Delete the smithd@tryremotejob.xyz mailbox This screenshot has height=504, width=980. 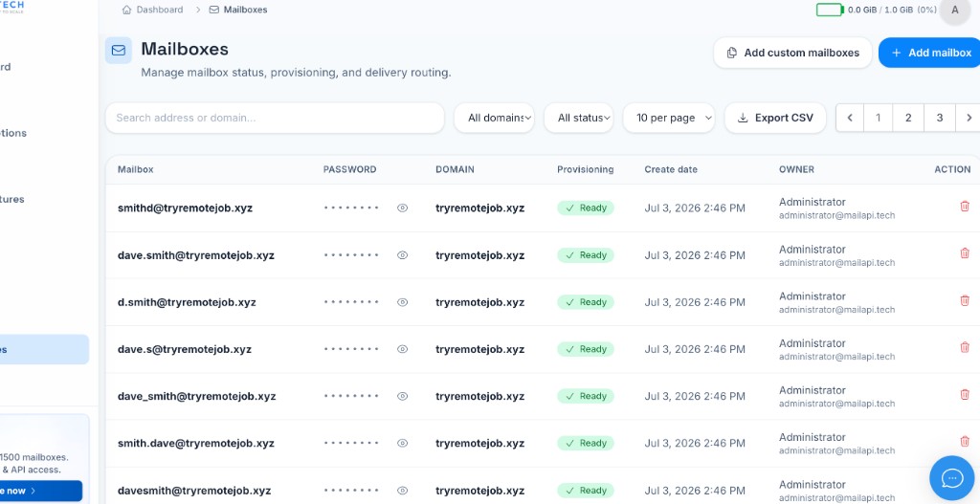965,207
